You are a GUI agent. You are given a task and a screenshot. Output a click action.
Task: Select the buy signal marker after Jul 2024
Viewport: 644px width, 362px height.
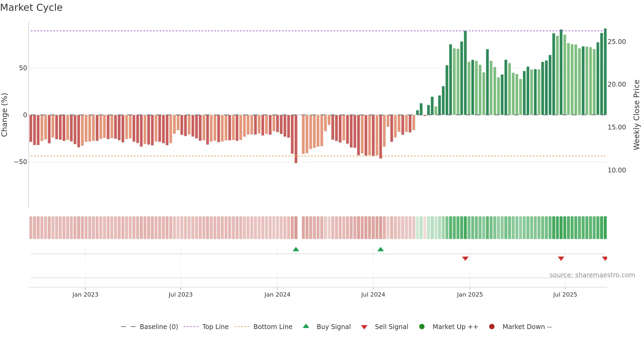(380, 249)
